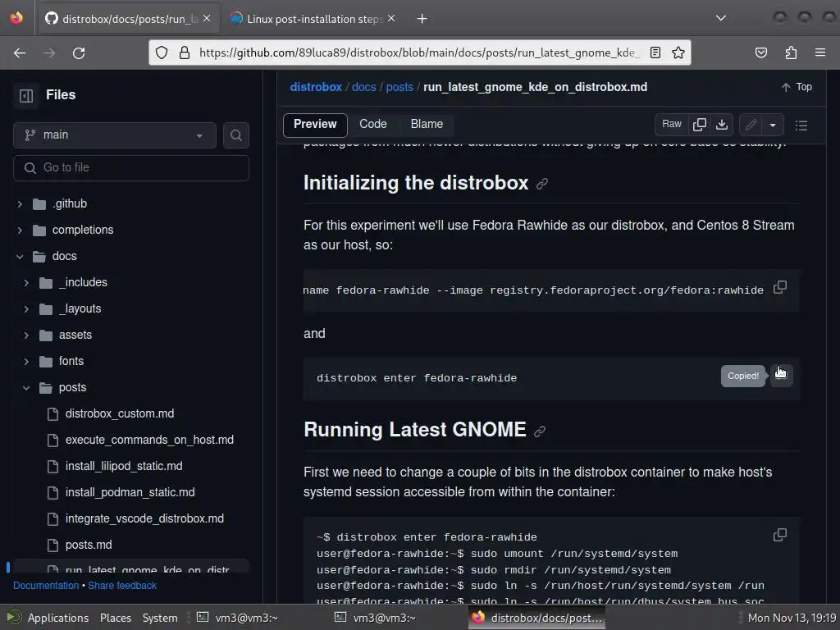Open Firefox hamburger menu
840x630 pixels.
pyautogui.click(x=820, y=52)
